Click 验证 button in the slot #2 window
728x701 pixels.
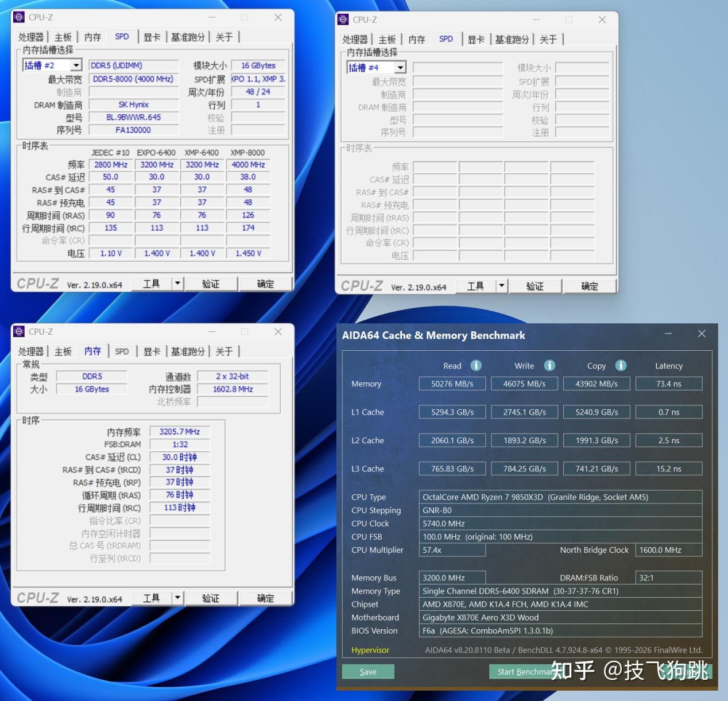(x=211, y=284)
